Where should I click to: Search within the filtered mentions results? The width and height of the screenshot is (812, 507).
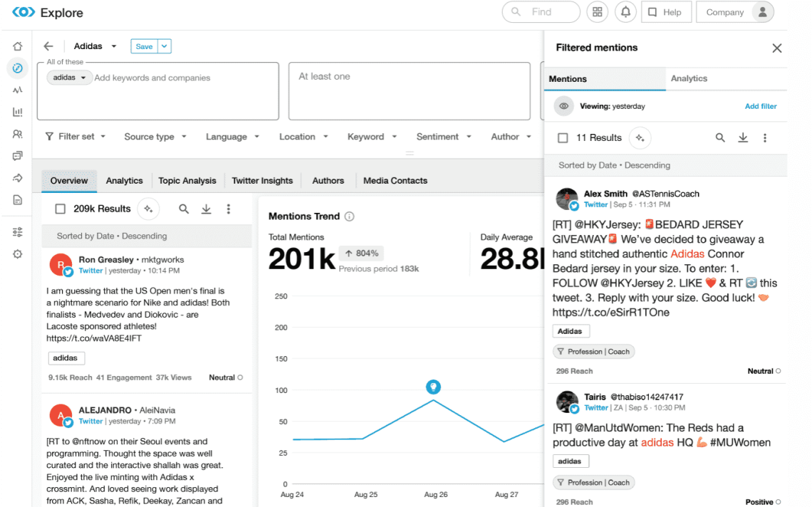720,137
